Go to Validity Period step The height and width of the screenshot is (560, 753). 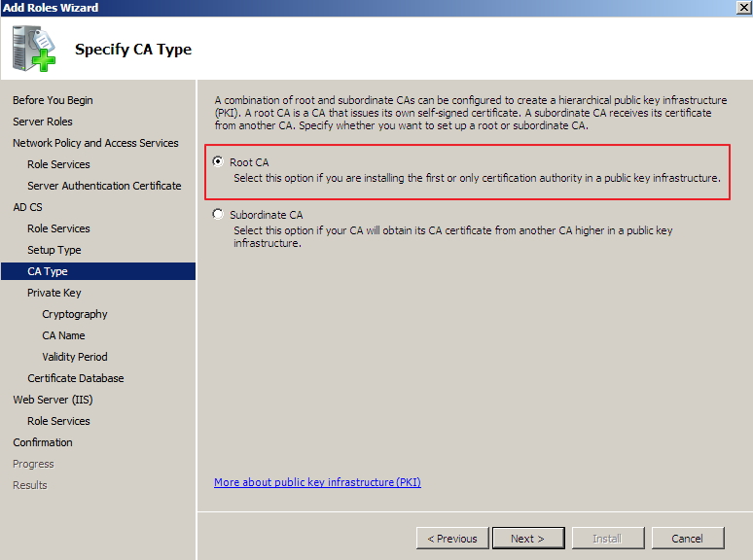(75, 357)
